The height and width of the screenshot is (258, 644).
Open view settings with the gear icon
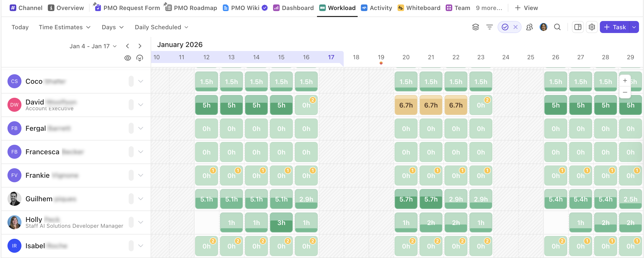pos(592,27)
